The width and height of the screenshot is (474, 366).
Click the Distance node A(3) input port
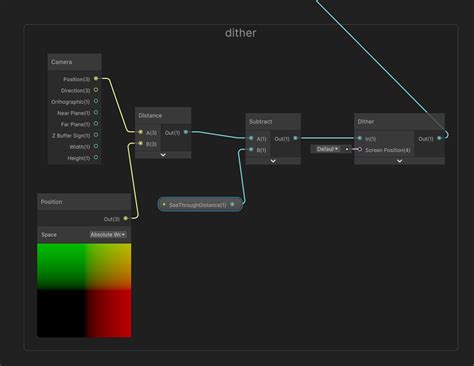(x=141, y=132)
